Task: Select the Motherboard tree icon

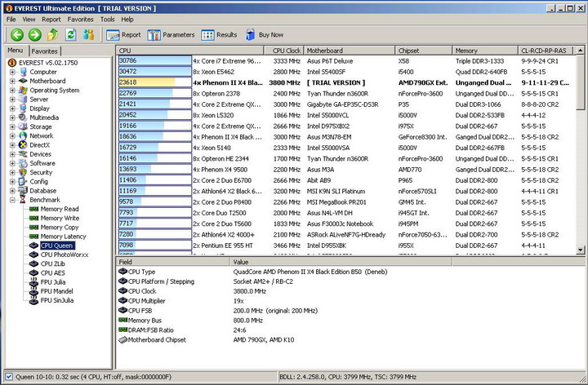Action: 23,81
